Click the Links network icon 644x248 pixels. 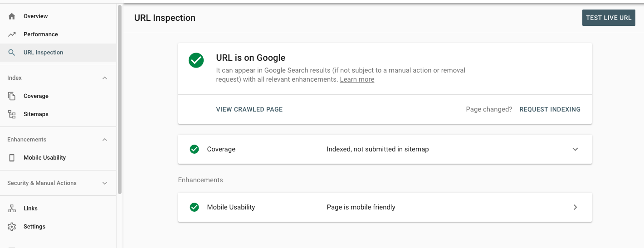(12, 209)
